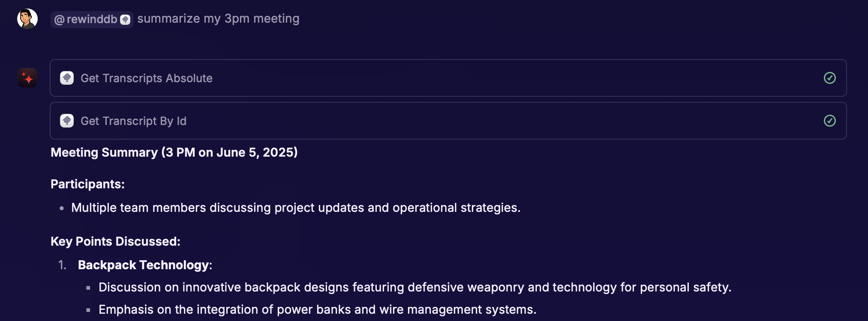The width and height of the screenshot is (868, 321).
Task: Click the Backpack Technology list heading
Action: click(x=145, y=265)
